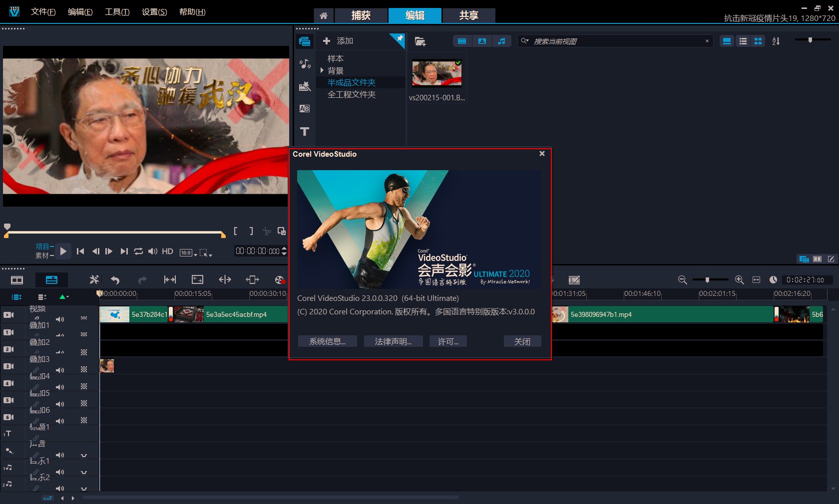Open the chapter/cue point green triangle dropdown

pyautogui.click(x=64, y=297)
